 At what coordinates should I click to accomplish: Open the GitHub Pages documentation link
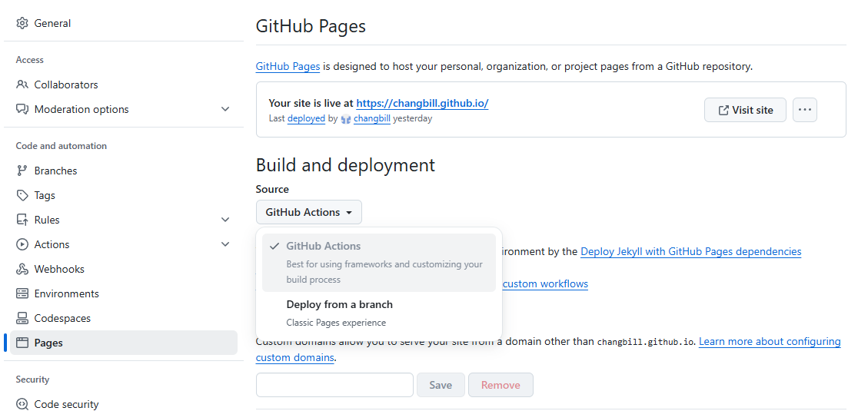(288, 66)
